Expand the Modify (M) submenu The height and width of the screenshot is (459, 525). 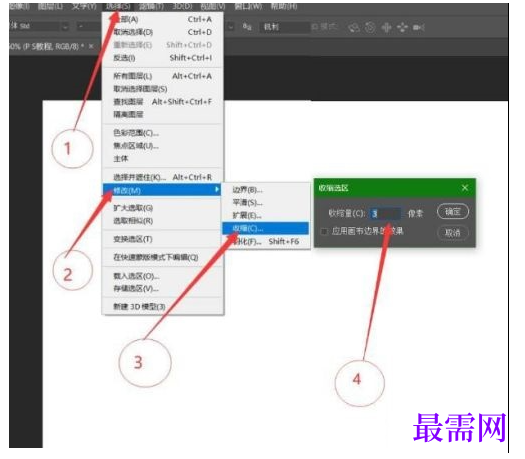[161, 190]
